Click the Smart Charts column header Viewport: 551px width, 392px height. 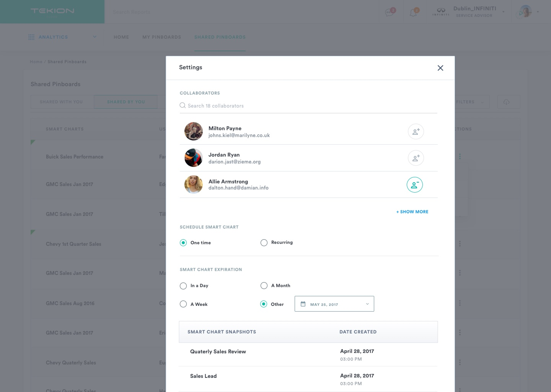[65, 129]
